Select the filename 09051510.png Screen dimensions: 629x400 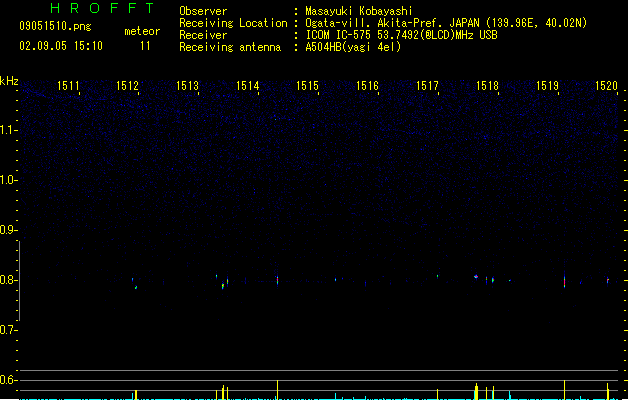click(55, 26)
